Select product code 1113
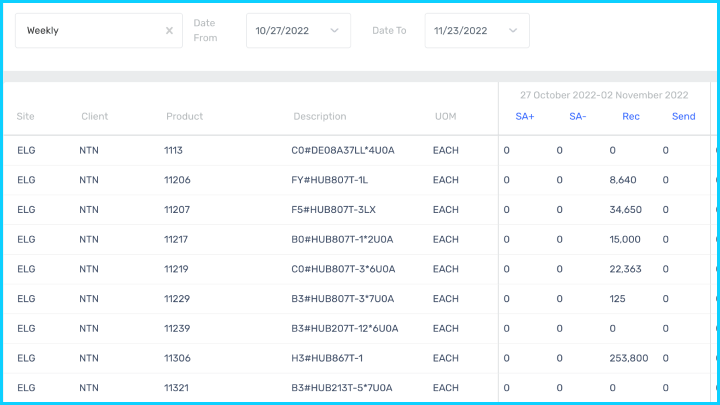 pyautogui.click(x=173, y=151)
